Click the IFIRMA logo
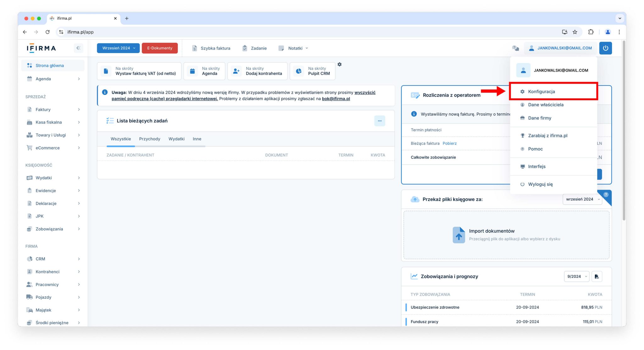The image size is (644, 350). (41, 48)
